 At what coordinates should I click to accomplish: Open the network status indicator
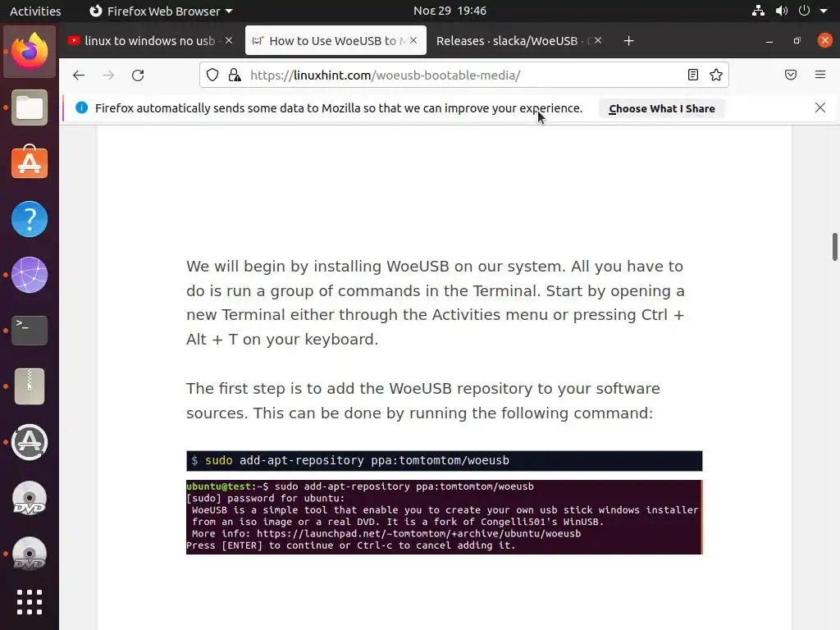[x=758, y=11]
